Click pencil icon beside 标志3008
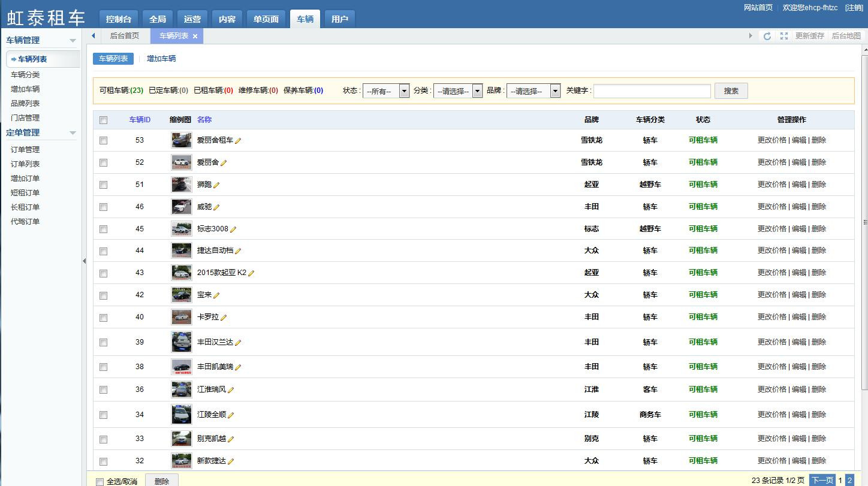Viewport: 868px width, 486px height. (x=233, y=230)
